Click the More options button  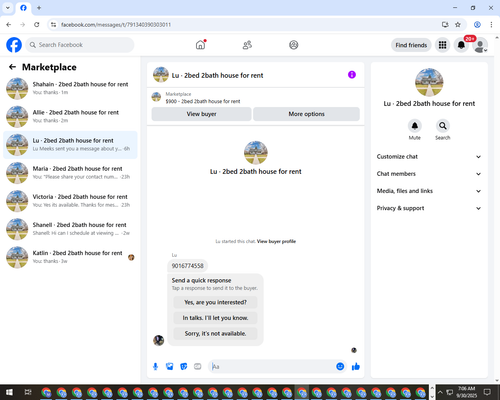[306, 114]
